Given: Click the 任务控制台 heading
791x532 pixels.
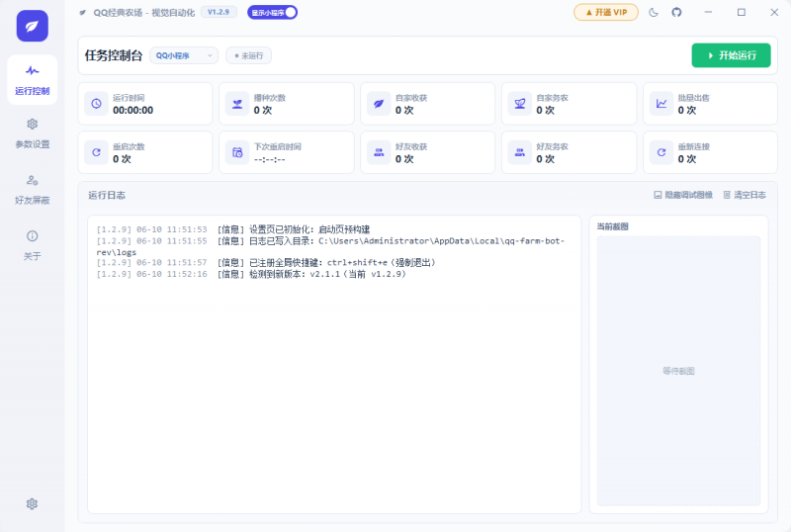Looking at the screenshot, I should [x=114, y=55].
